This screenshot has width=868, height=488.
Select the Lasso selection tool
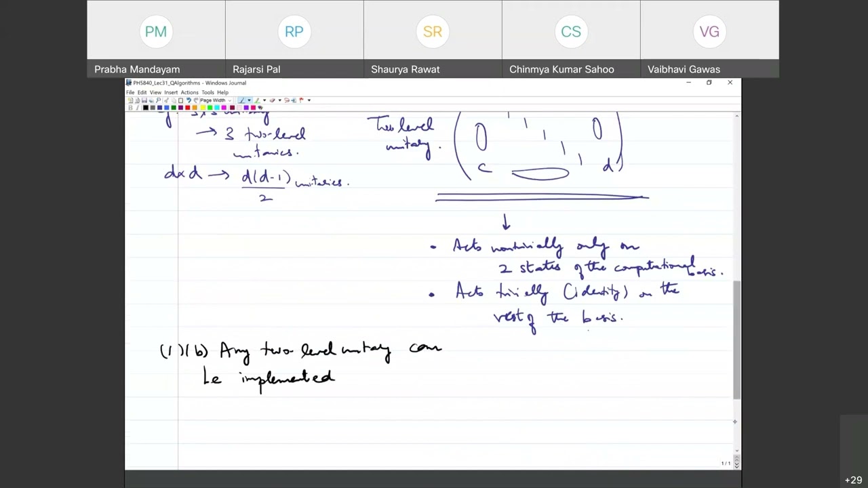(287, 100)
